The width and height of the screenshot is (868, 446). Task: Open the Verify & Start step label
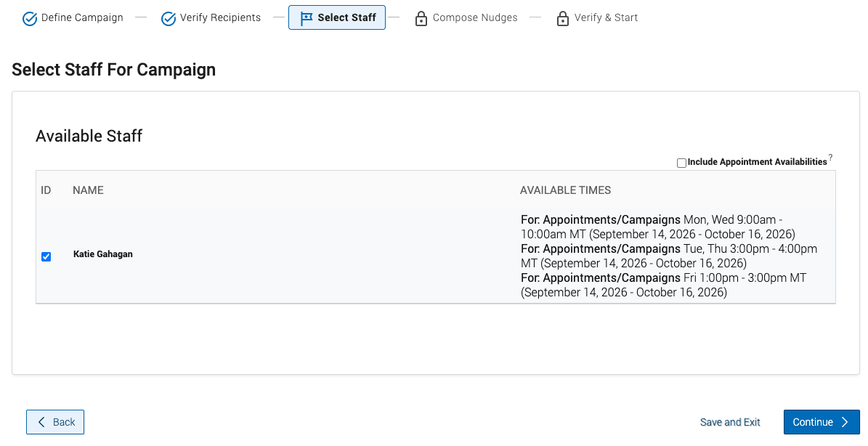click(x=607, y=17)
